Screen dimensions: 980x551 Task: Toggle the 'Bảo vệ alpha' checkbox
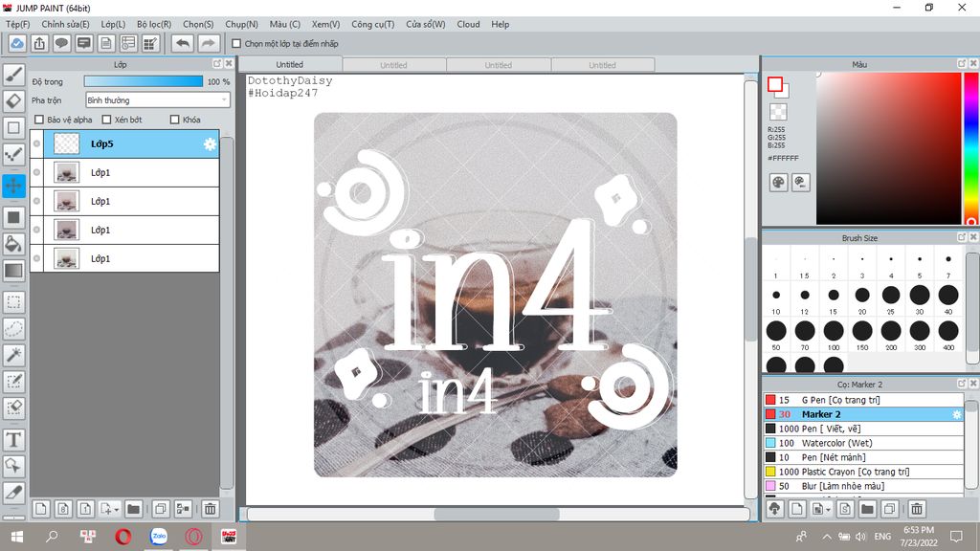(39, 120)
